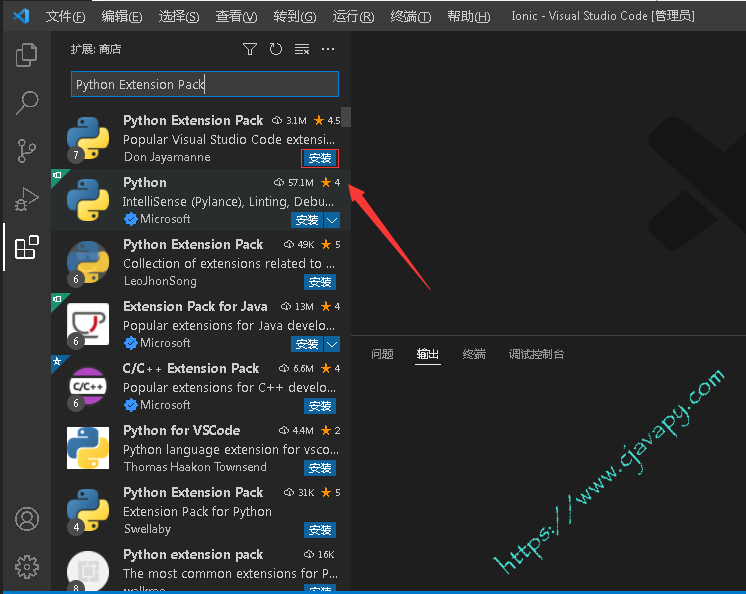Click the LeoJhonSong Python Extension Pack icon
This screenshot has width=746, height=594.
pos(88,263)
